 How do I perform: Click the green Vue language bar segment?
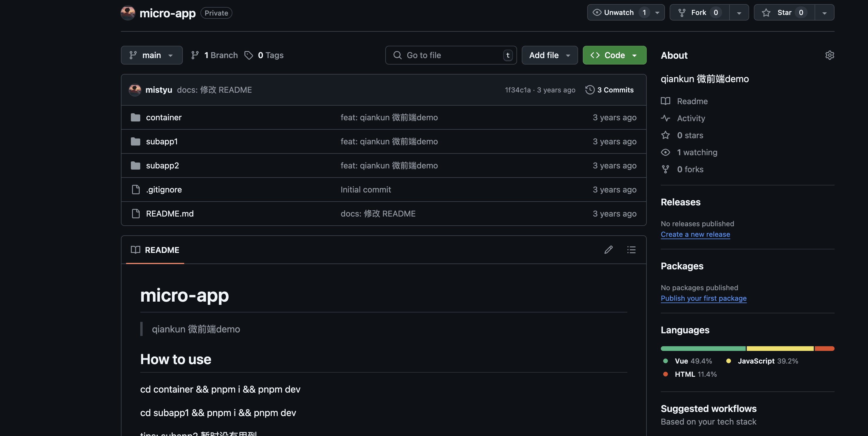coord(703,348)
